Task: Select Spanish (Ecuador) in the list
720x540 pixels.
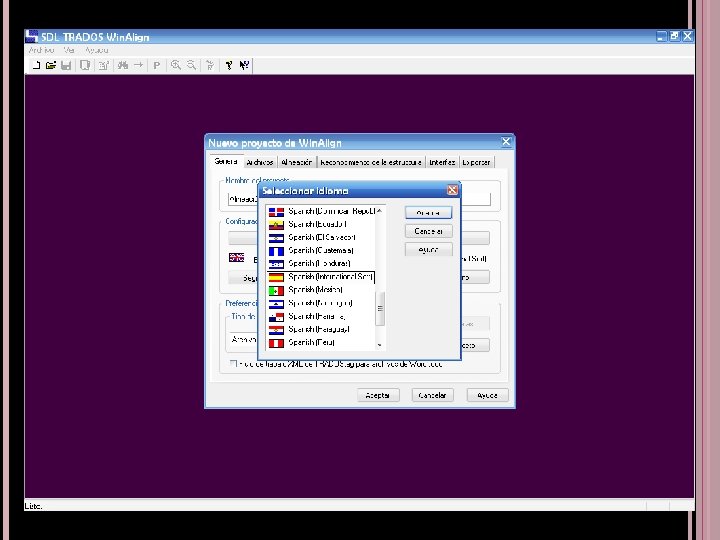Action: 321,224
